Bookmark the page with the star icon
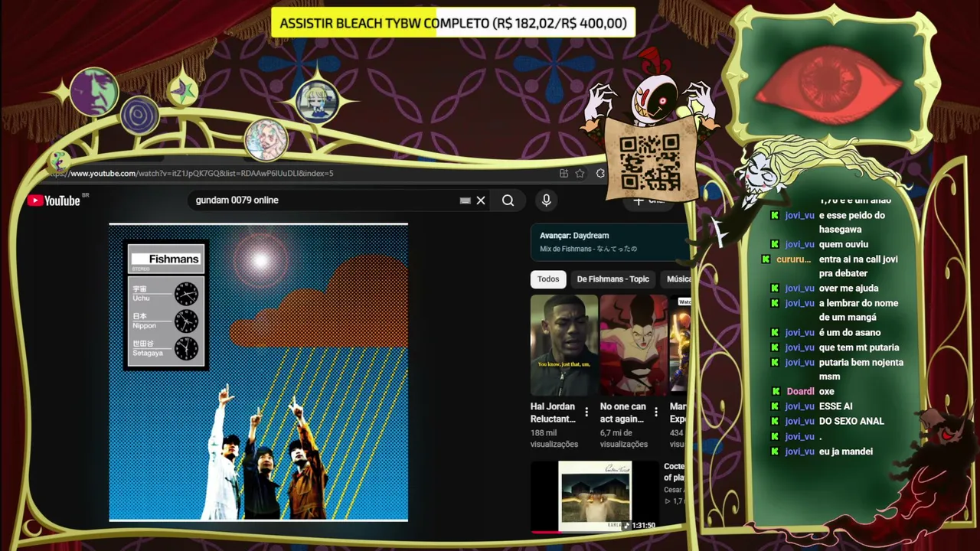This screenshot has height=551, width=980. (x=580, y=174)
